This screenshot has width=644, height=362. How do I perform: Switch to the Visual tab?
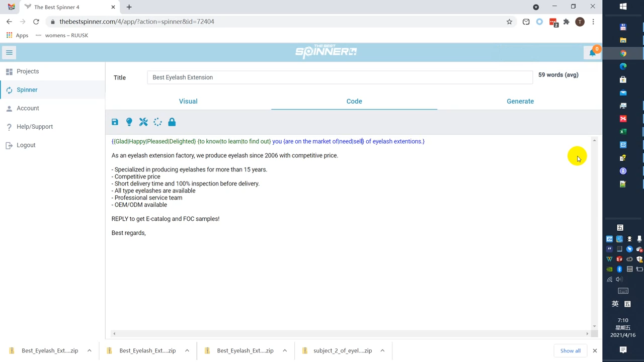point(188,101)
